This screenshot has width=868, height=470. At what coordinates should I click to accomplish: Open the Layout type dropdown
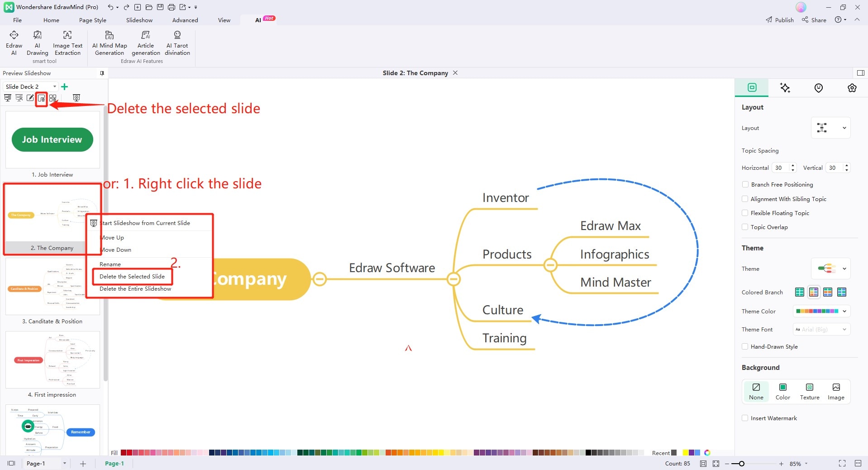(831, 128)
